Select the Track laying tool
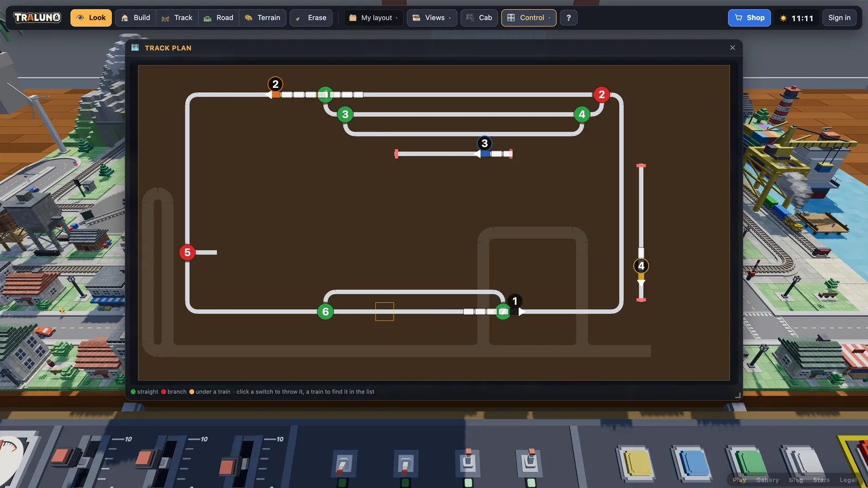Screen dimensions: 868x488 (x=177, y=18)
